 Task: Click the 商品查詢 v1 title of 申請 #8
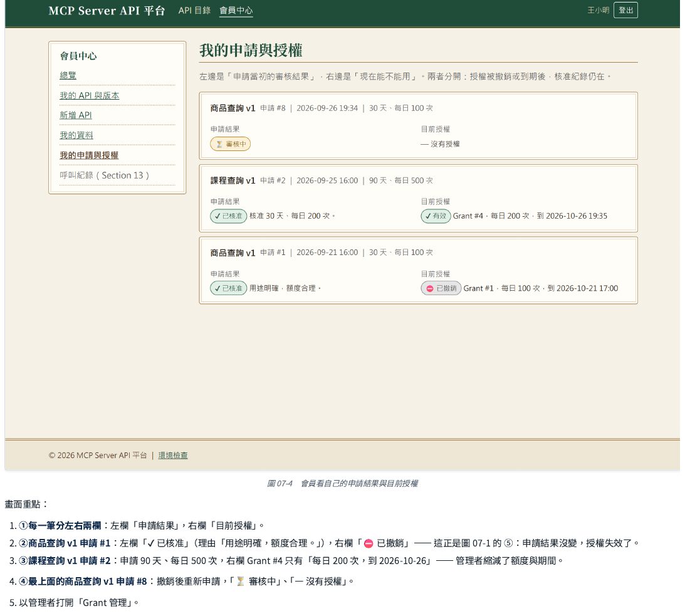(x=233, y=108)
